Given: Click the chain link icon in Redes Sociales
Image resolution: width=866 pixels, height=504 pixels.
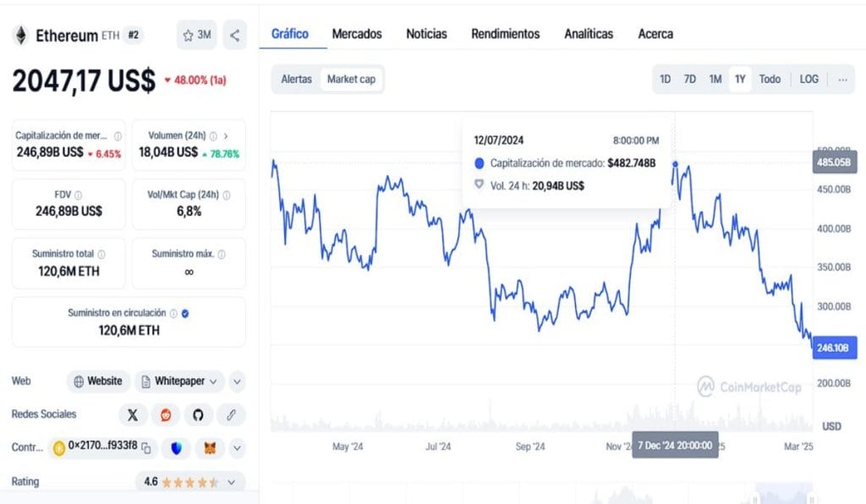Looking at the screenshot, I should pos(231,414).
